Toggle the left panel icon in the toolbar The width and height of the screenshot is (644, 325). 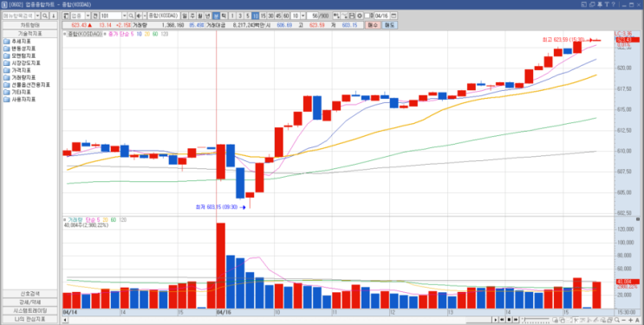tap(66, 16)
